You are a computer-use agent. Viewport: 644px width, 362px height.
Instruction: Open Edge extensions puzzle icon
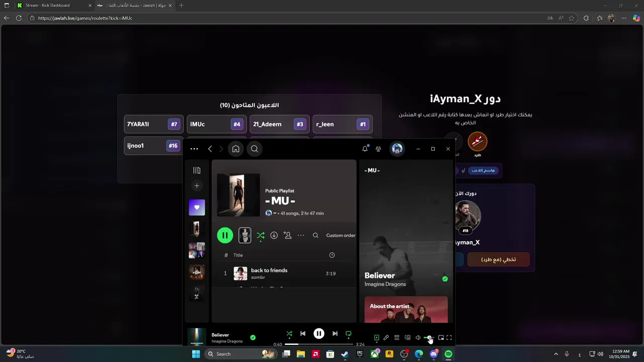586,18
